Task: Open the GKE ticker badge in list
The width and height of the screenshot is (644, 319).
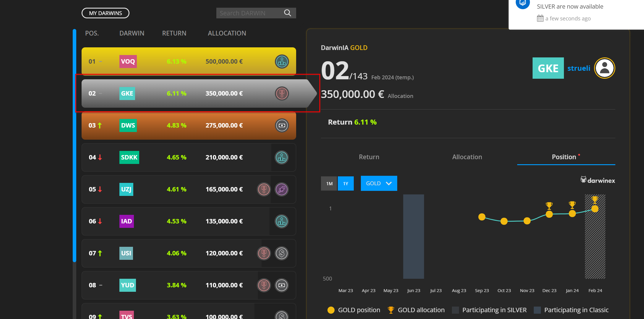Action: point(127,94)
